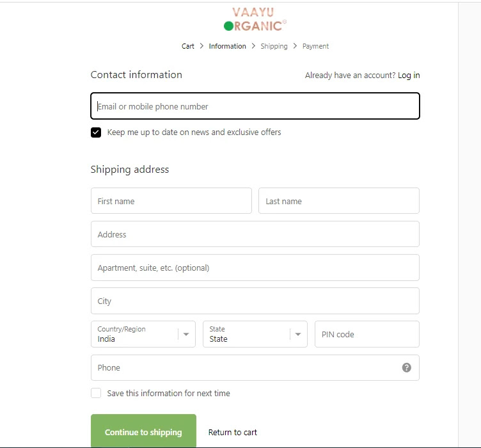Screen dimensions: 481x448
Task: Click Continue to shipping button
Action: coord(143,431)
